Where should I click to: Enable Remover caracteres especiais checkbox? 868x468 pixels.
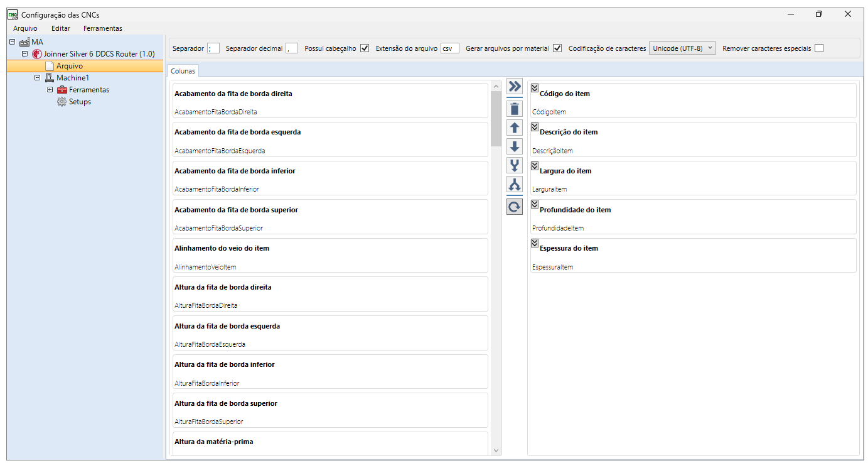[819, 48]
